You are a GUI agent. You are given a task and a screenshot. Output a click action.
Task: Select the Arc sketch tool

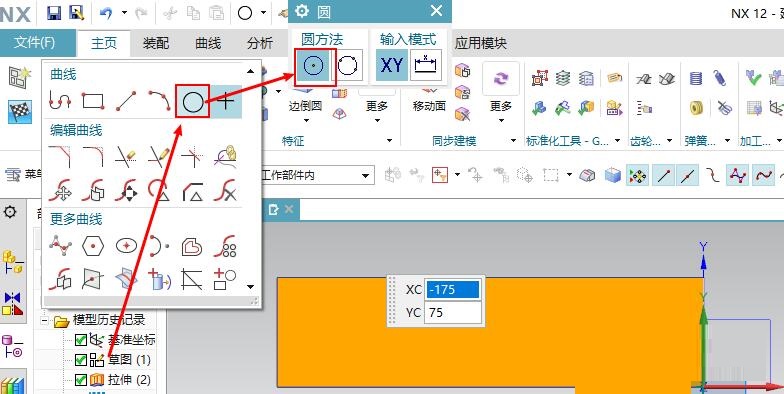159,102
